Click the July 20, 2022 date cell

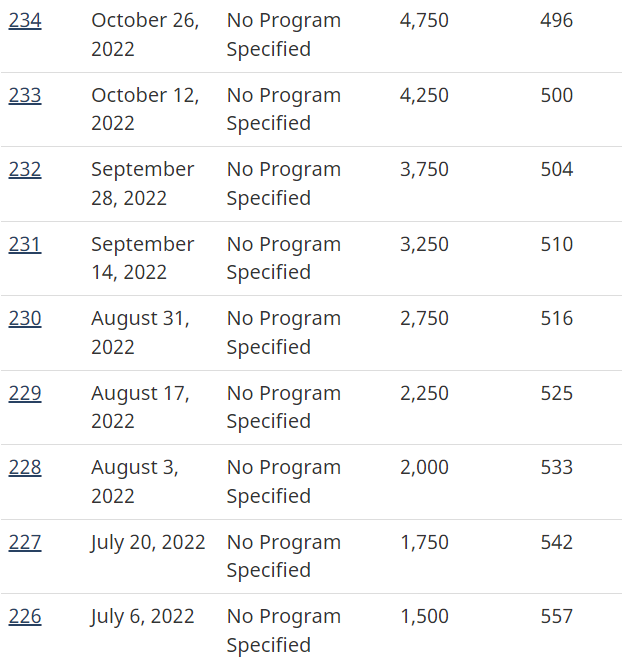148,543
